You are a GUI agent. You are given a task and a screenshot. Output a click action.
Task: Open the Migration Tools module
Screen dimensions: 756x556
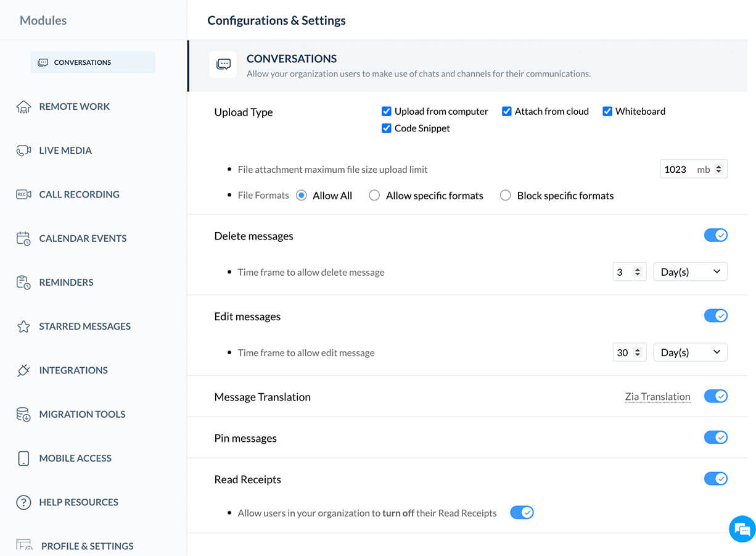point(82,414)
